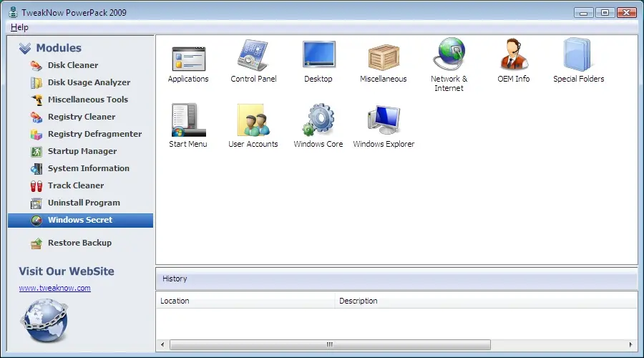The height and width of the screenshot is (358, 644).
Task: Open the Help menu
Action: 19,27
